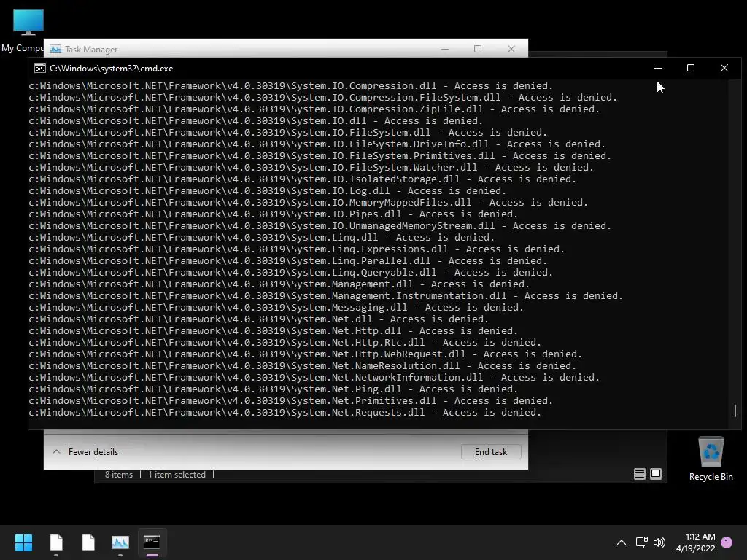Viewport: 747px width, 560px height.
Task: Maximize the Task Manager window
Action: coord(478,49)
